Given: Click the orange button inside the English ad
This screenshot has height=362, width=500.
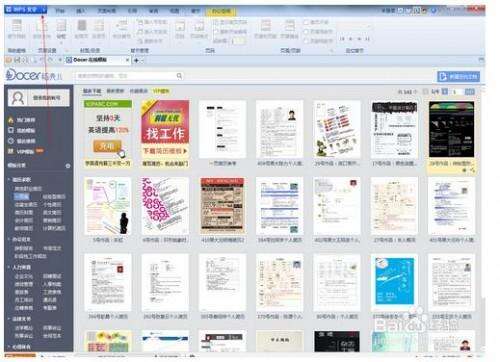Looking at the screenshot, I should (107, 146).
